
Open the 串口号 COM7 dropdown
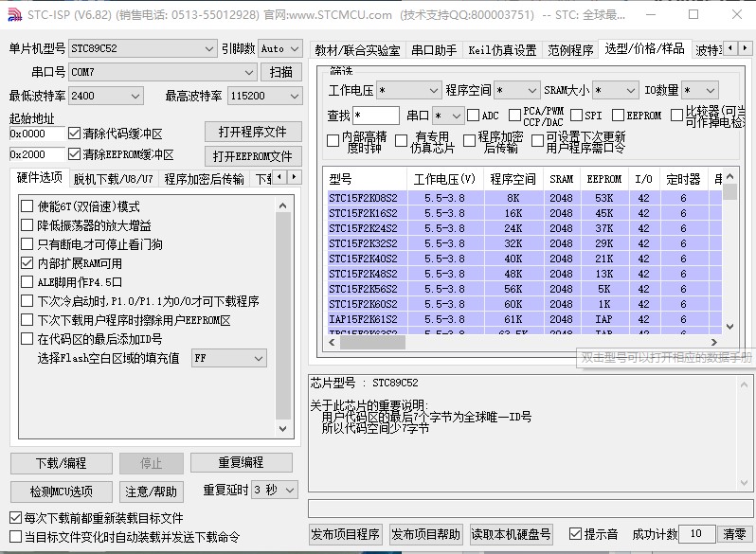click(x=162, y=72)
